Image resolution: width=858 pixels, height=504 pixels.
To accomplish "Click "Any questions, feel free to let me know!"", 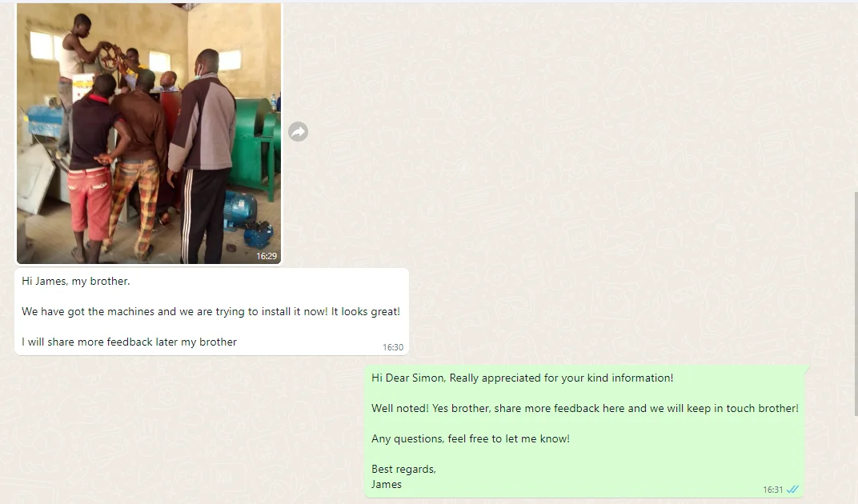I will pos(470,439).
